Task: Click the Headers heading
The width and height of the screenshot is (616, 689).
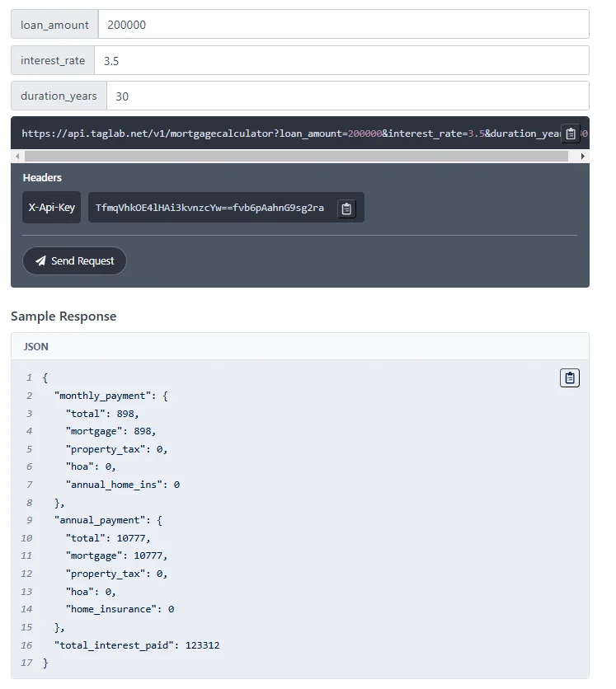Action: coord(42,177)
